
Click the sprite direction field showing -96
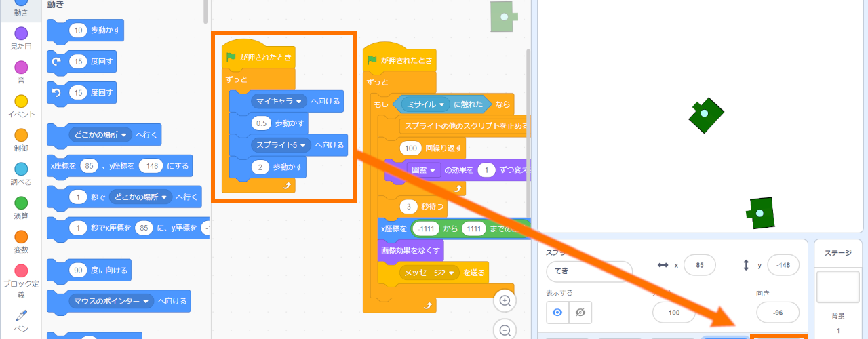[777, 313]
